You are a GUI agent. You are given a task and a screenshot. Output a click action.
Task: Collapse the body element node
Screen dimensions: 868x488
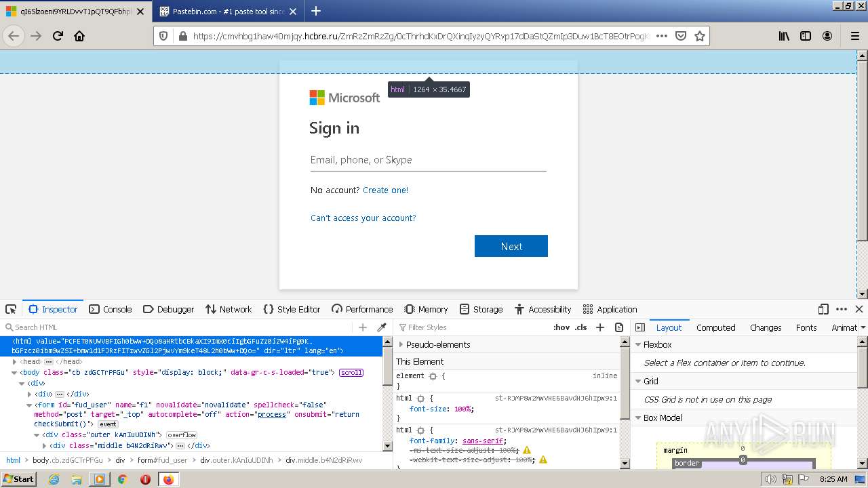14,373
